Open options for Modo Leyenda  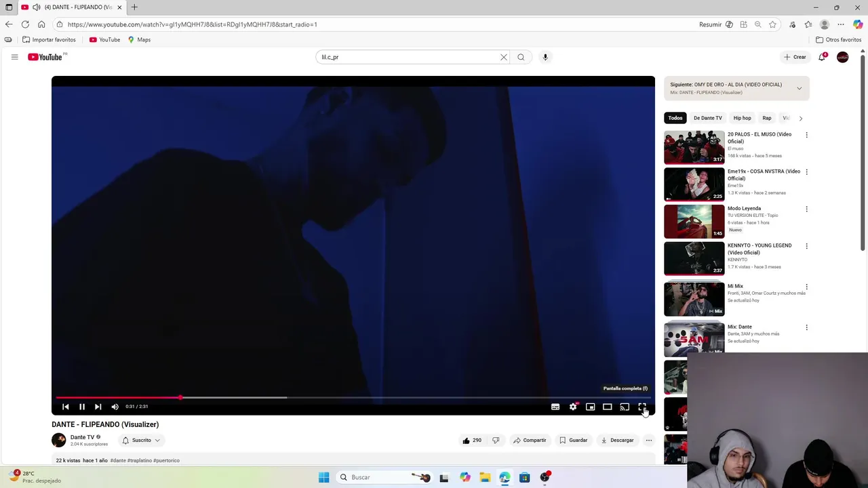click(x=806, y=209)
